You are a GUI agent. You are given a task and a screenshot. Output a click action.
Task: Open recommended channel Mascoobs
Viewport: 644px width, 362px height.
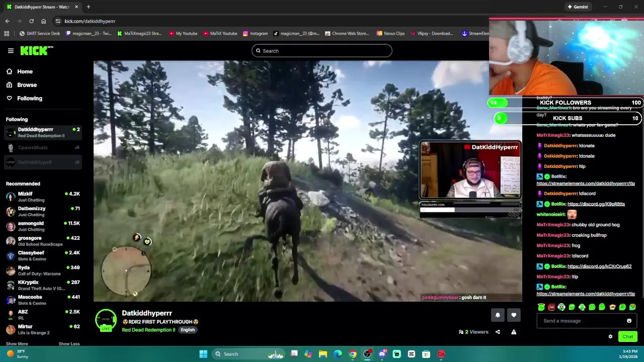[43, 300]
